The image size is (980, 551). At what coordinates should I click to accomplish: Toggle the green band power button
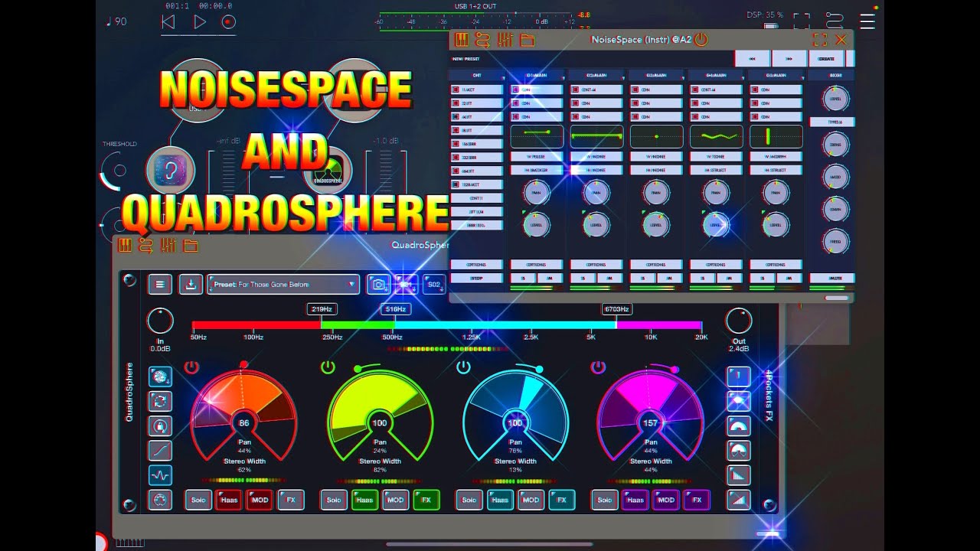[328, 367]
